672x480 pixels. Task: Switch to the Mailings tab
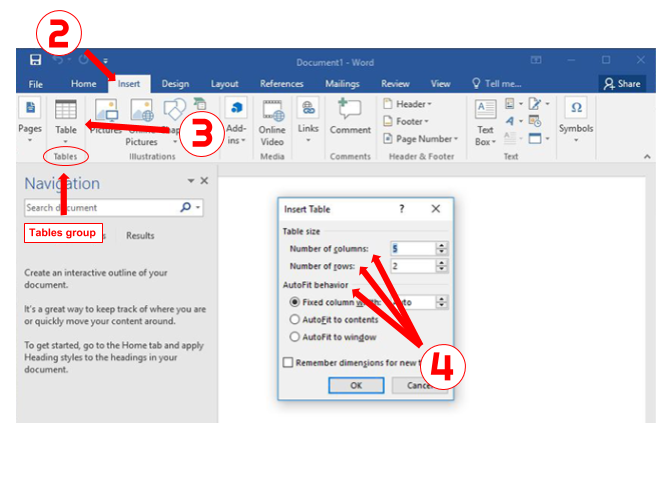(342, 84)
